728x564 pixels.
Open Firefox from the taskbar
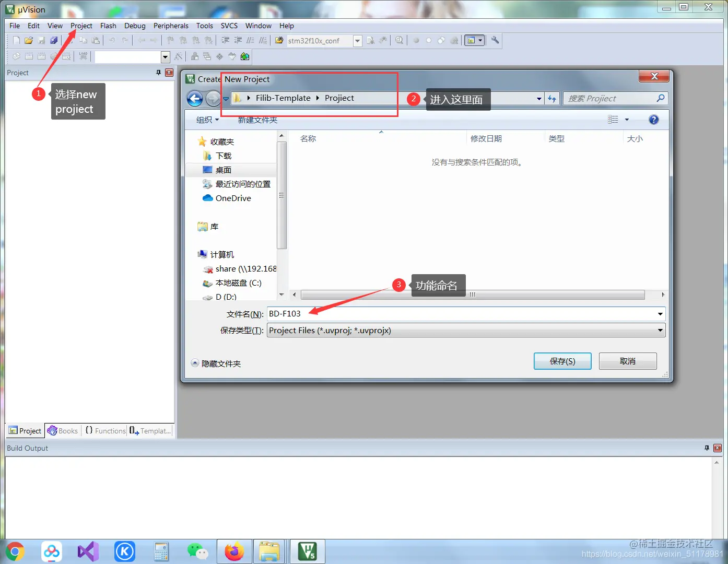click(234, 551)
